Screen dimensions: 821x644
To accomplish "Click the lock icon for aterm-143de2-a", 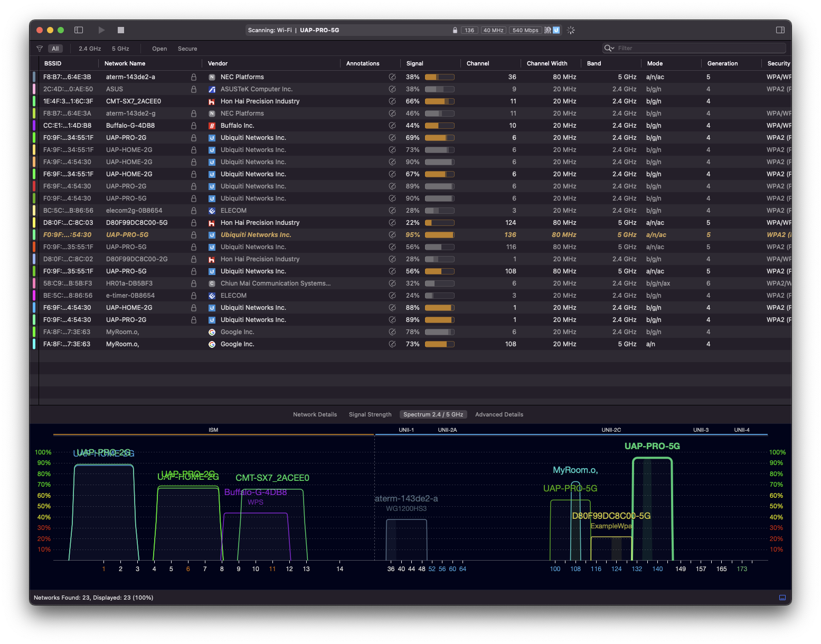I will pos(194,77).
